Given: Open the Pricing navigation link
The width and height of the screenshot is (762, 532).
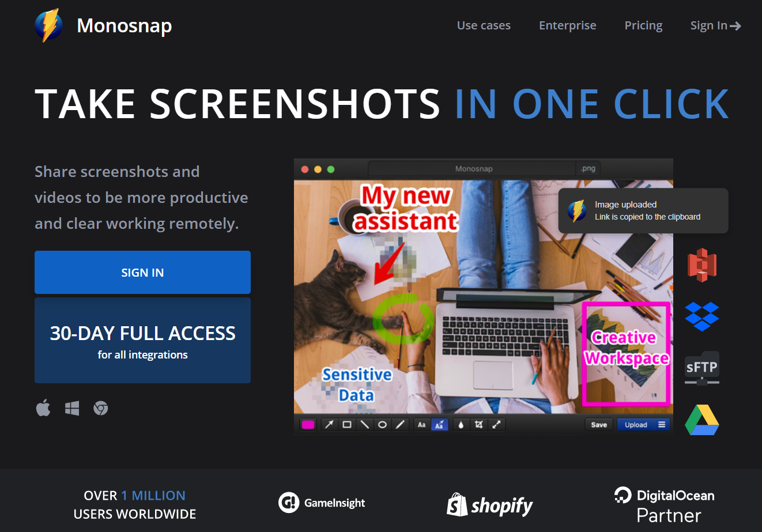Looking at the screenshot, I should [x=643, y=25].
